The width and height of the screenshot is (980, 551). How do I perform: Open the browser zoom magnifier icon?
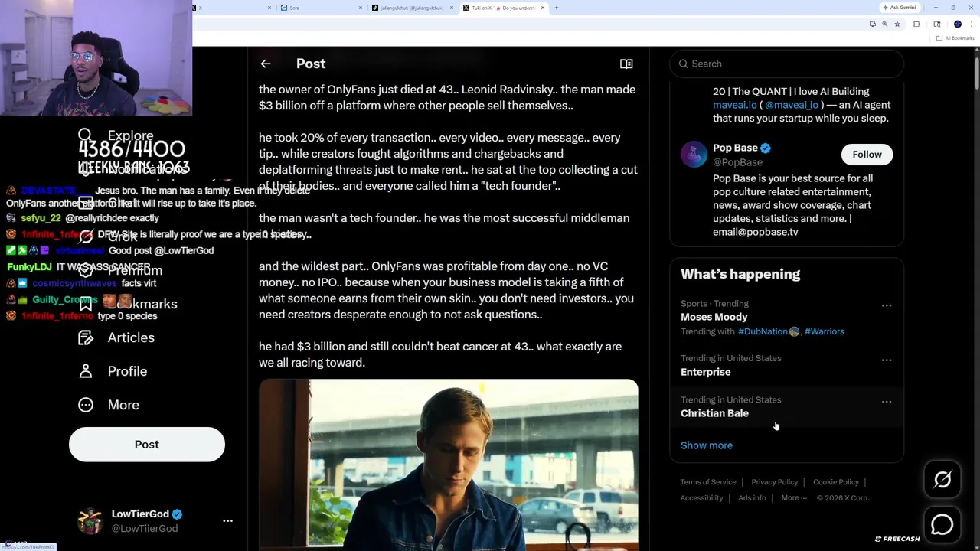[x=884, y=24]
